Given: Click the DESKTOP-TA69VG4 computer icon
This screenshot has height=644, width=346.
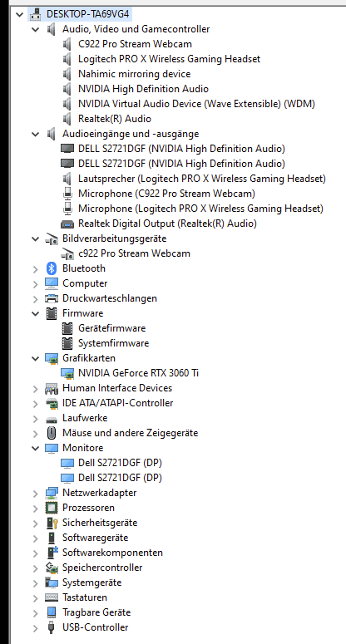Looking at the screenshot, I should click(x=35, y=14).
